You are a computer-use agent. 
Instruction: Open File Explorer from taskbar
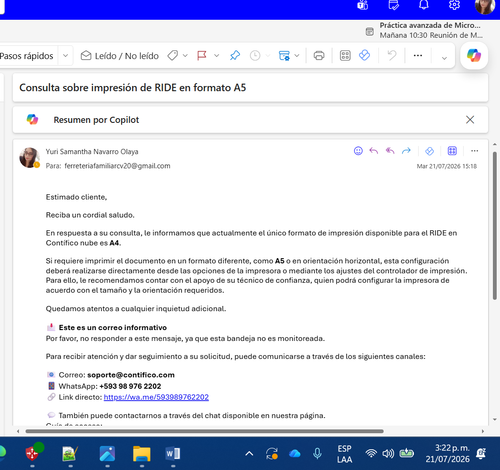pyautogui.click(x=142, y=453)
